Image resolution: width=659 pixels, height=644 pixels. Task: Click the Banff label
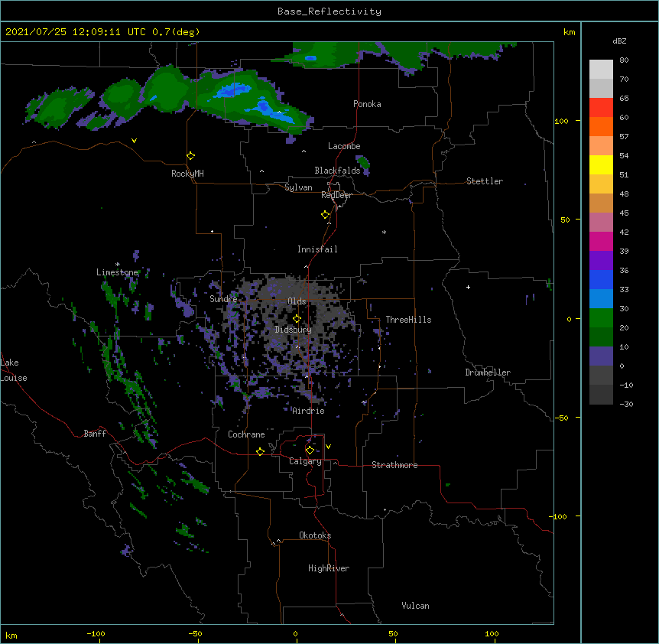click(95, 434)
